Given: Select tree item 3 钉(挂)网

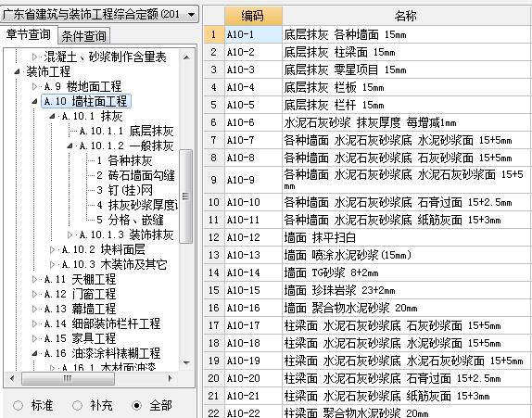Looking at the screenshot, I should 124,190.
